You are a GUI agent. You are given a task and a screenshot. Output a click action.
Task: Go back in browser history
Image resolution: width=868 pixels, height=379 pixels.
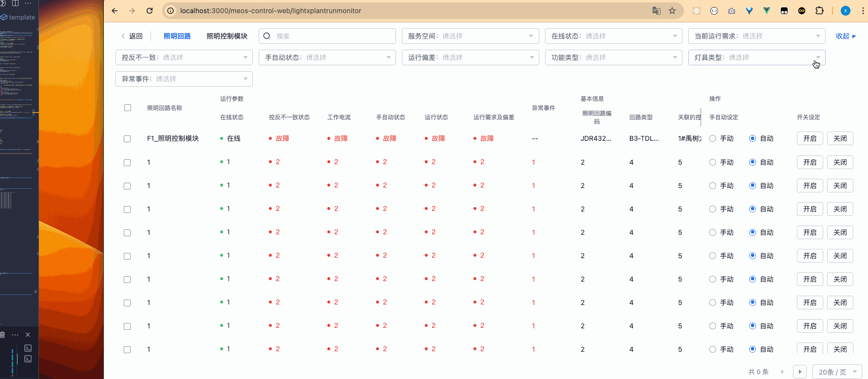click(114, 11)
